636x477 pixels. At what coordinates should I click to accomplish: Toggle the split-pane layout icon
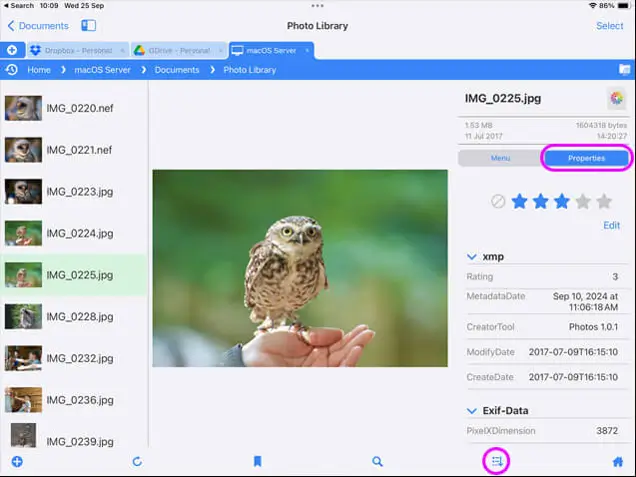(x=89, y=26)
